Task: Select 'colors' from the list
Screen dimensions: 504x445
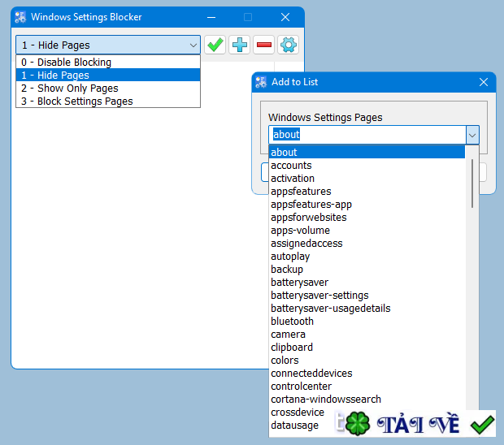Action: pos(367,361)
